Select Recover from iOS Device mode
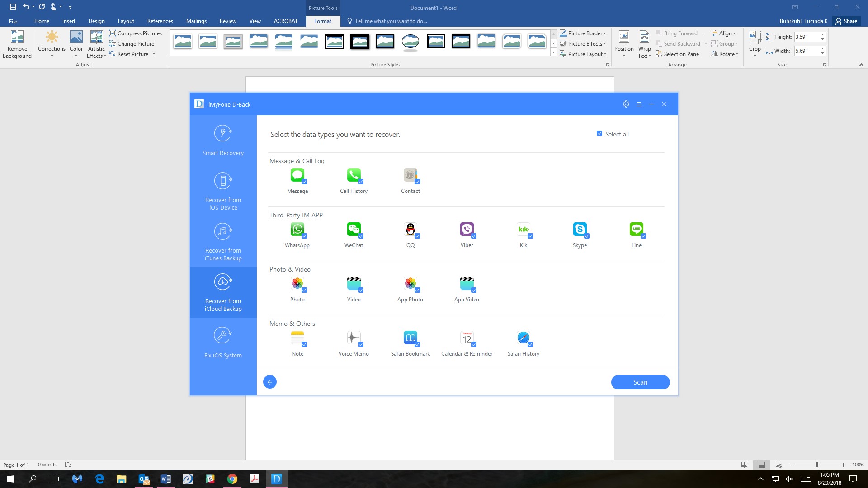Image resolution: width=868 pixels, height=488 pixels. point(223,192)
